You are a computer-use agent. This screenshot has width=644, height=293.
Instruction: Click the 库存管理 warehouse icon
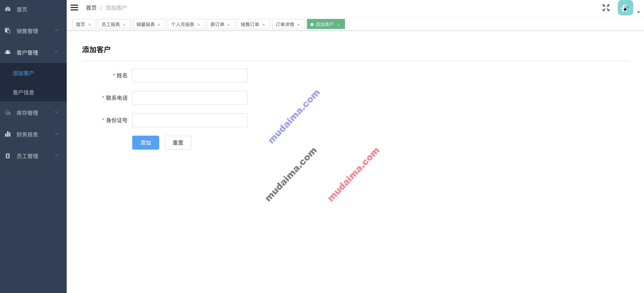click(8, 113)
